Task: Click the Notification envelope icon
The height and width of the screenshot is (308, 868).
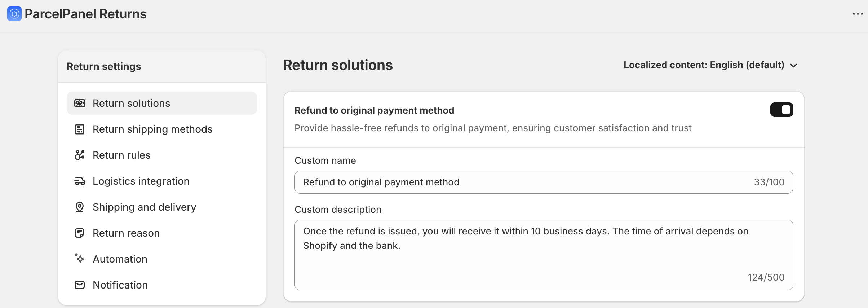Action: point(80,285)
